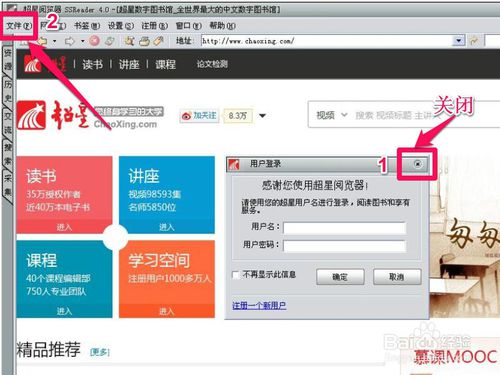Click the 确定 button

(340, 277)
